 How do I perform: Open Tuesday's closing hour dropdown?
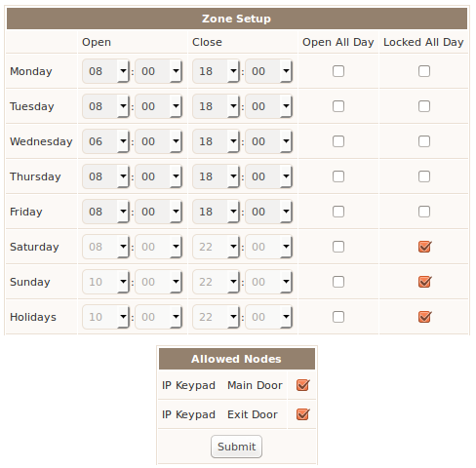click(x=216, y=106)
